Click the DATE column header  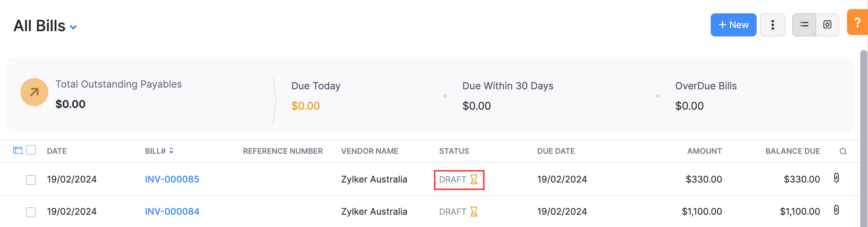click(57, 151)
